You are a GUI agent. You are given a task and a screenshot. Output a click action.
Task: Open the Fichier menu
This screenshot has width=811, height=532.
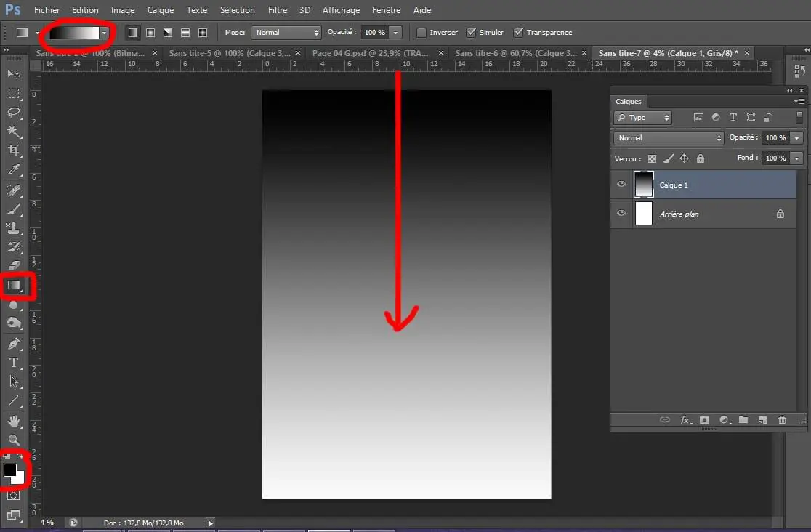coord(47,10)
